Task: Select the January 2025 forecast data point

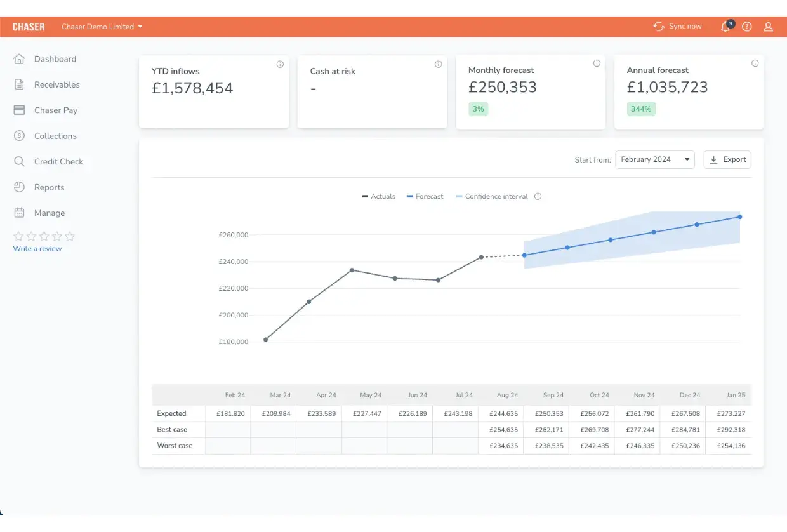Action: [x=740, y=217]
